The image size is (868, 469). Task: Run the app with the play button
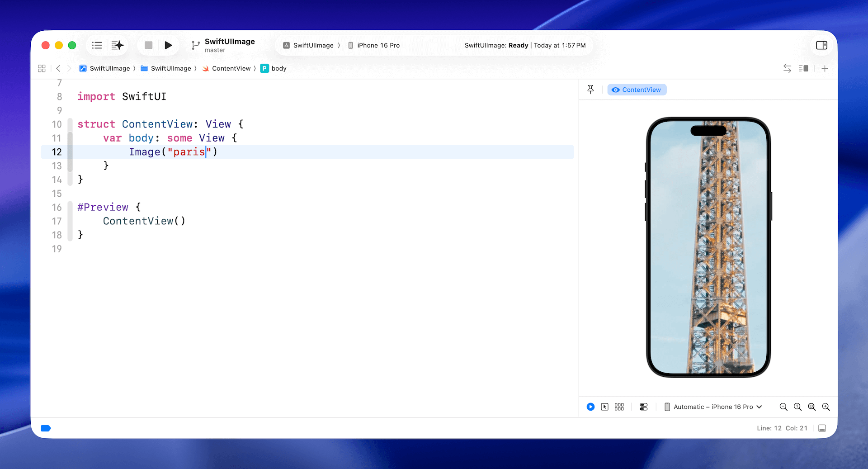pyautogui.click(x=168, y=45)
